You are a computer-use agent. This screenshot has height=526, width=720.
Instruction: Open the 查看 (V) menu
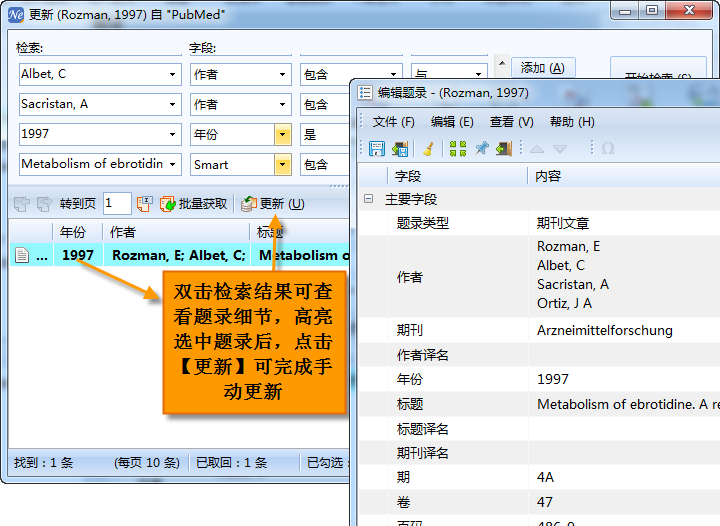coord(512,122)
